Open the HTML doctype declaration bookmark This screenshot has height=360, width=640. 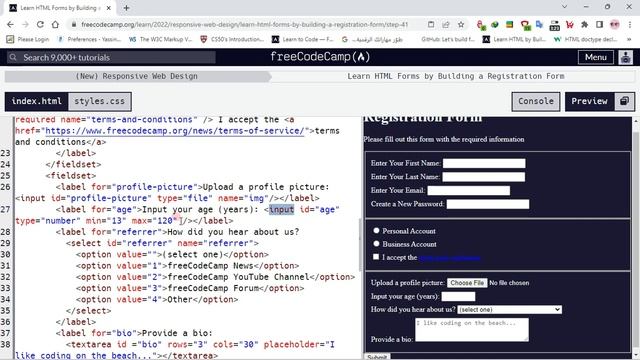[x=585, y=39]
